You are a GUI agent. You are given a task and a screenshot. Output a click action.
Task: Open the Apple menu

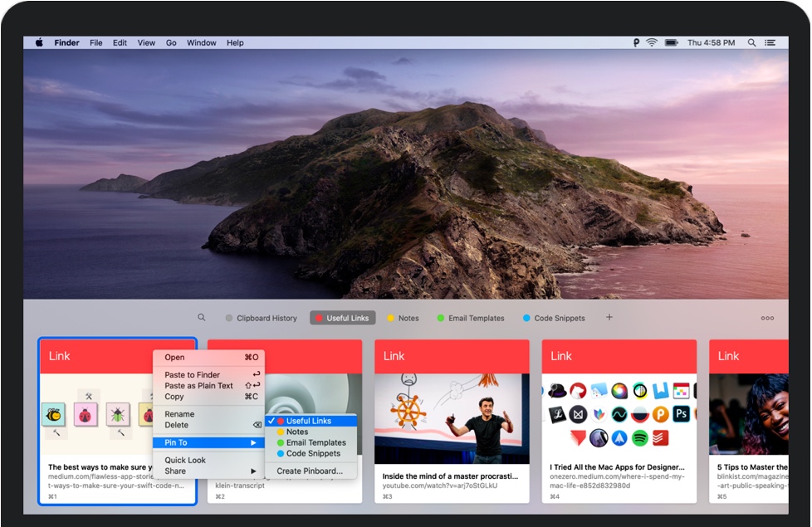coord(39,43)
